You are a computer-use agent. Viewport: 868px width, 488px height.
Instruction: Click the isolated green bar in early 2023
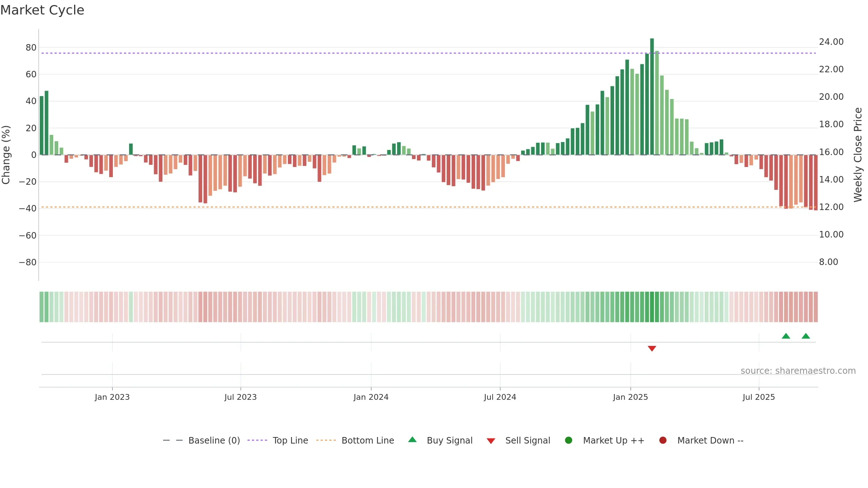131,149
